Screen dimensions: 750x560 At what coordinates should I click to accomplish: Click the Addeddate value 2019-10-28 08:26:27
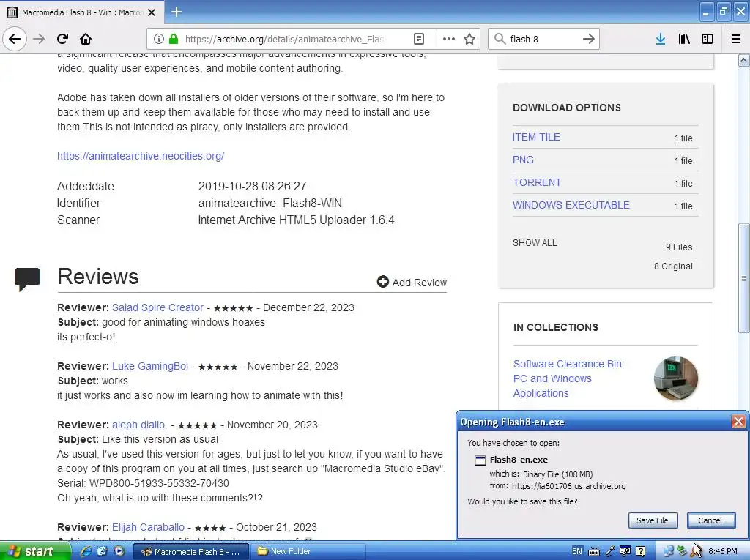coord(252,186)
